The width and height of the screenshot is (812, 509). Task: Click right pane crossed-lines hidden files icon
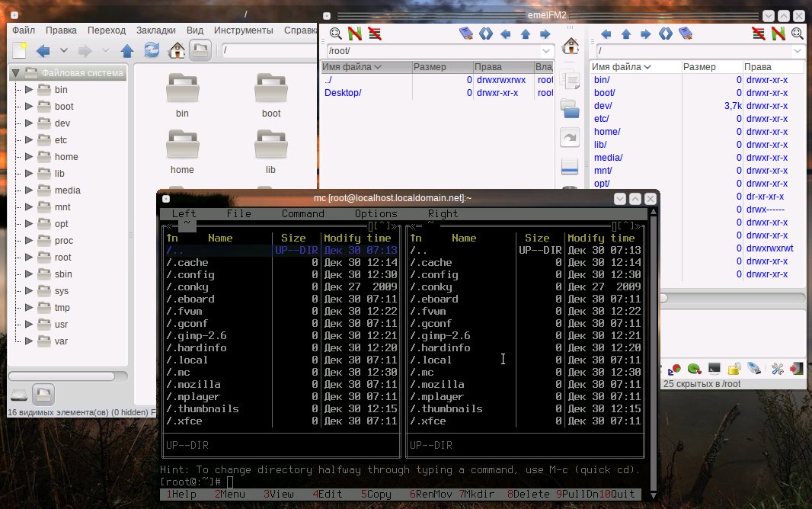point(758,34)
